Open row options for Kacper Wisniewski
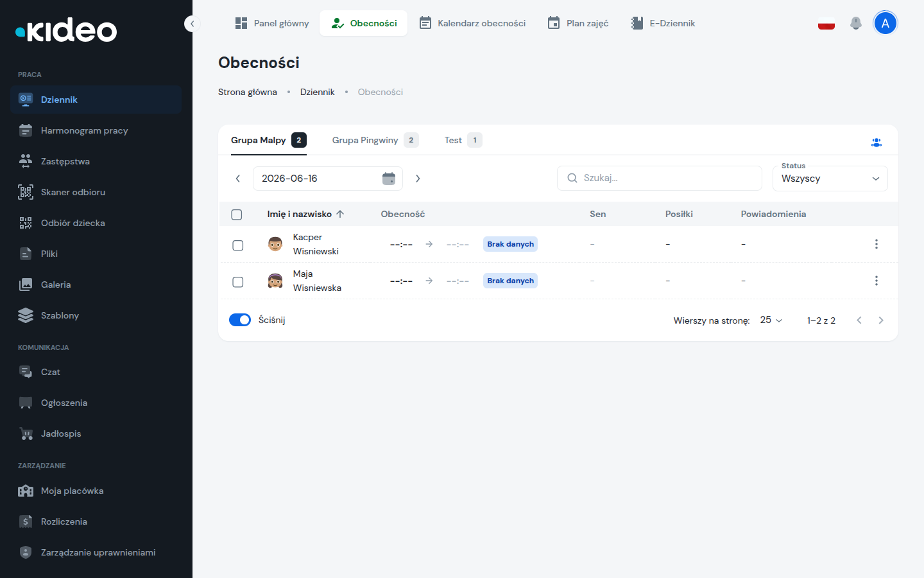The height and width of the screenshot is (578, 924). (x=877, y=244)
